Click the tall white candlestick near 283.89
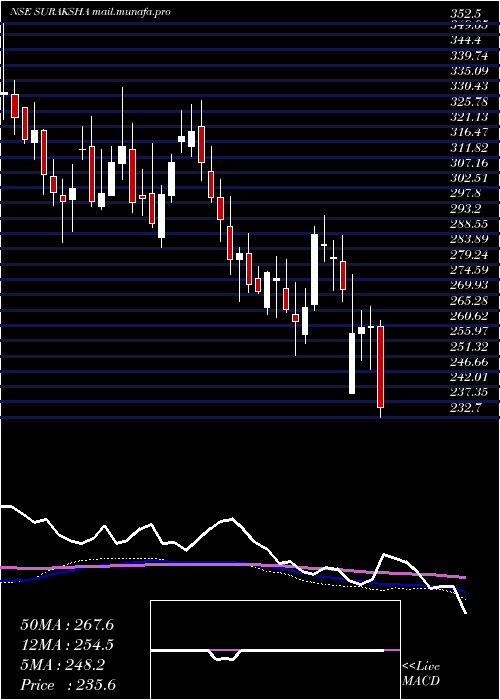This screenshot has height=700, width=500. point(314,270)
